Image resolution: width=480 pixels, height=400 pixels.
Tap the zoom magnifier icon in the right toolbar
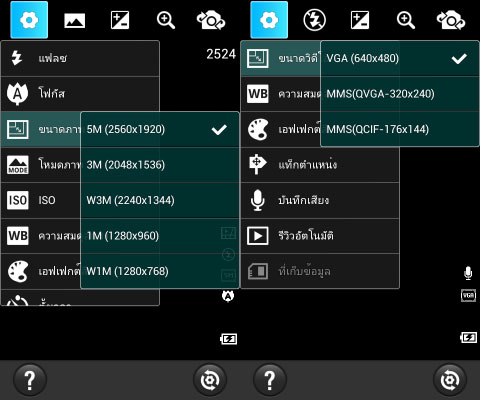406,20
